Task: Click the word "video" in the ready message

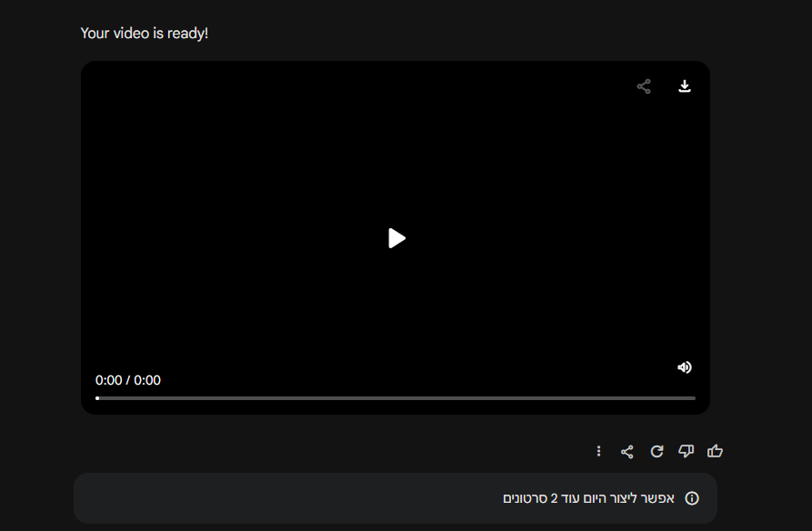Action: (131, 34)
